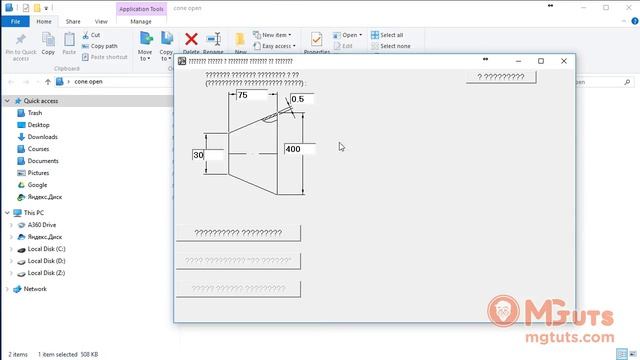Viewport: 640px width, 360px height.
Task: Select Google in navigation pane
Action: coord(37,185)
